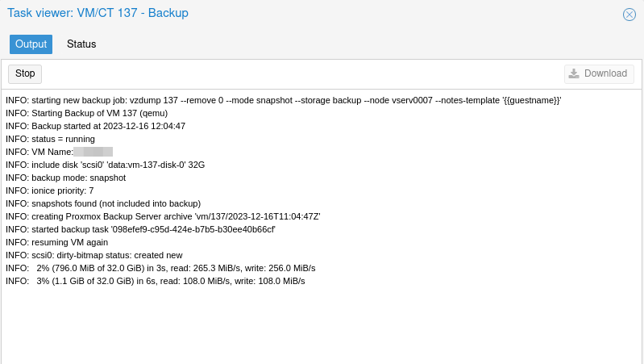
Task: Select the include disk 'scsi0' line
Action: pos(105,165)
